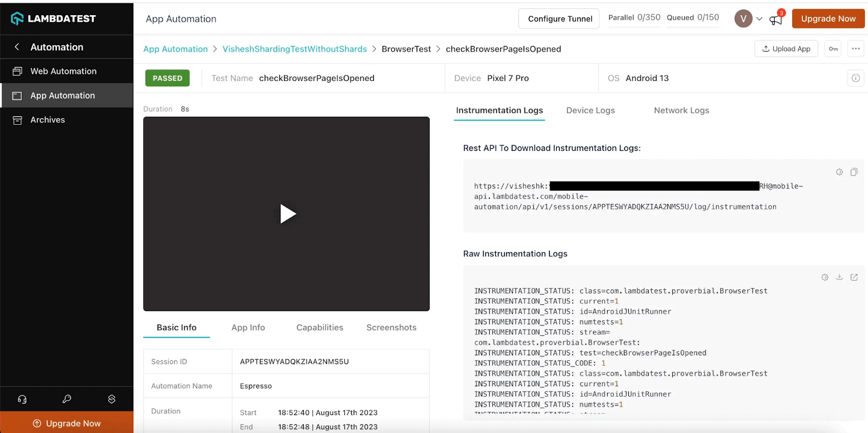868x433 pixels.
Task: Click settings gear icon in Rest API box
Action: coord(839,172)
